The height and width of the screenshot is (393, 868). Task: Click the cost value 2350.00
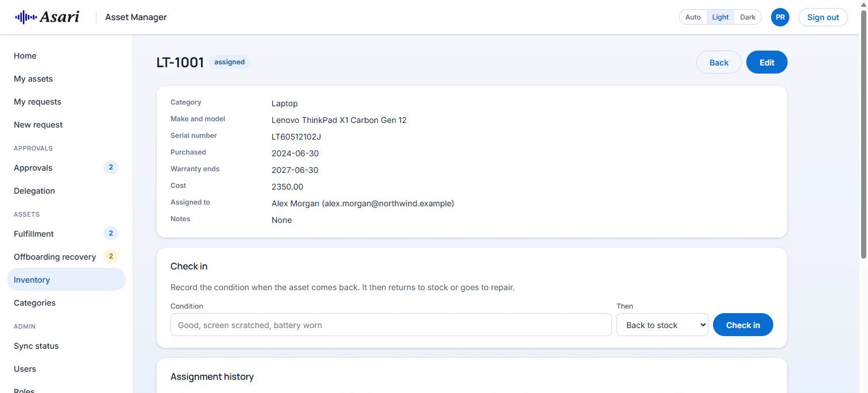287,187
